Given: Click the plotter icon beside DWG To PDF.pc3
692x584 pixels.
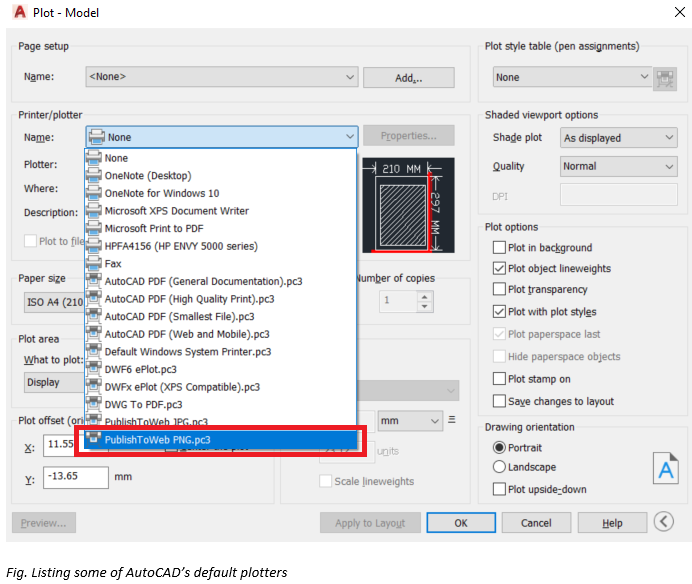Looking at the screenshot, I should point(94,405).
